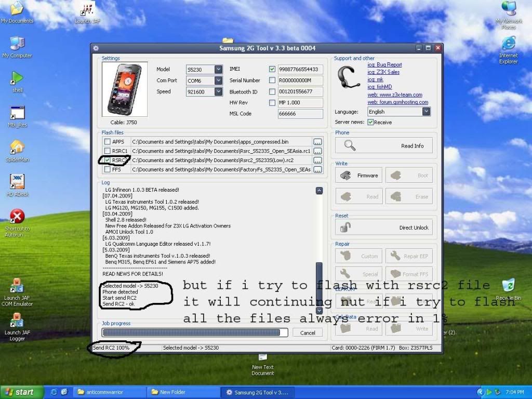Check the FFS flash file checkbox
The height and width of the screenshot is (399, 532).
coord(108,169)
